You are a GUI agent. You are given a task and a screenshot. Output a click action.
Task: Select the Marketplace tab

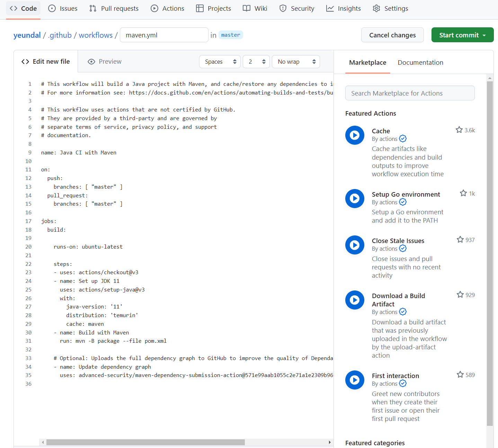[x=367, y=63]
